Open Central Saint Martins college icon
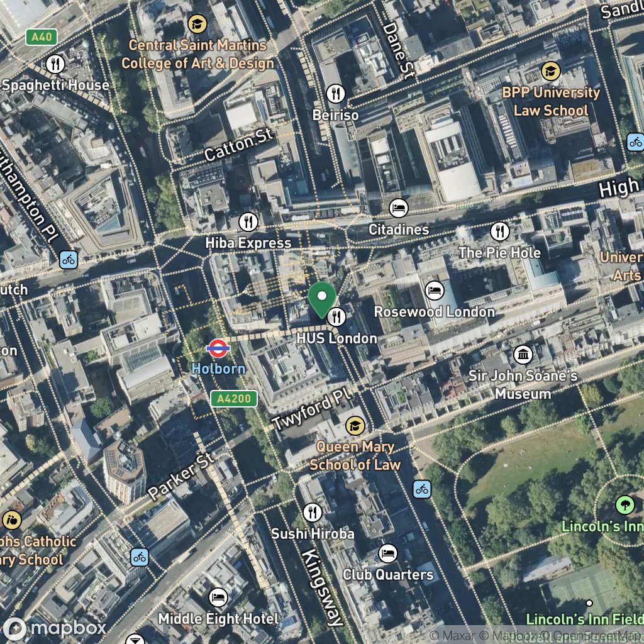This screenshot has width=644, height=644. coord(197,24)
